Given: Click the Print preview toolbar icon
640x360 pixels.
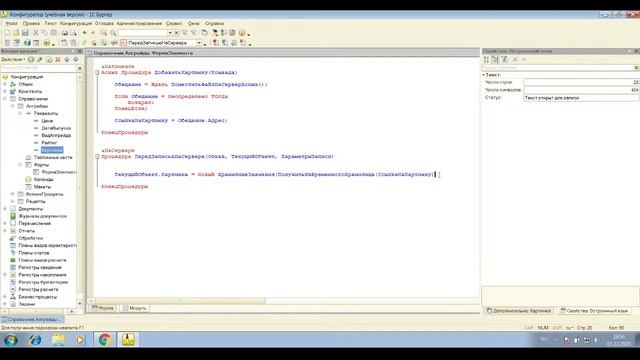Looking at the screenshot, I should click(73, 33).
